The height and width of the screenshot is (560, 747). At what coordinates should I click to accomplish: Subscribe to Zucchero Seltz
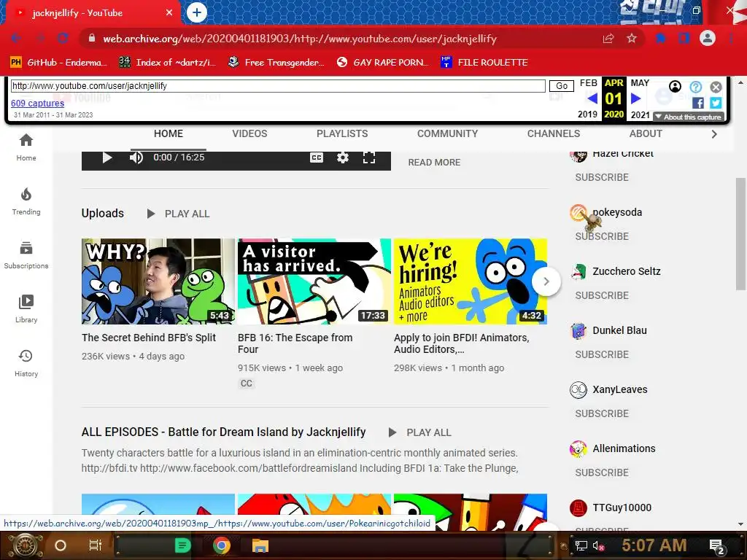[x=602, y=296]
